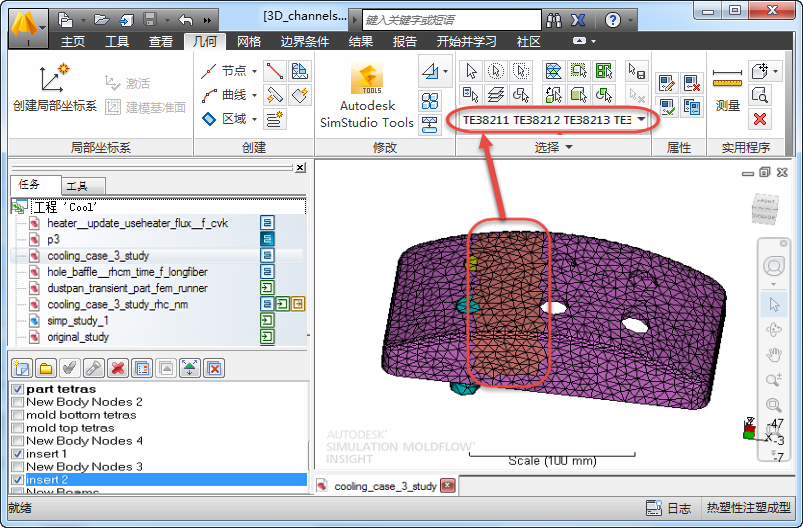This screenshot has height=528, width=803.
Task: Toggle the part tetras layer checkbox
Action: pyautogui.click(x=17, y=389)
